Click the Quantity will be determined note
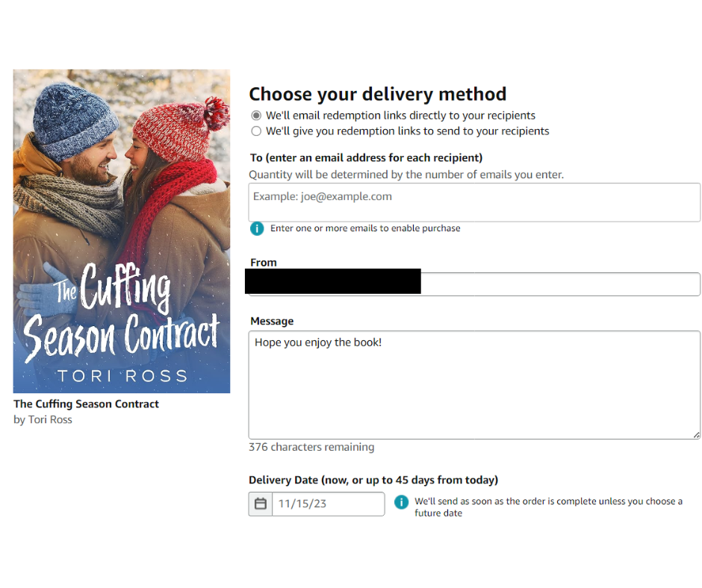This screenshot has height=588, width=702. pyautogui.click(x=406, y=175)
